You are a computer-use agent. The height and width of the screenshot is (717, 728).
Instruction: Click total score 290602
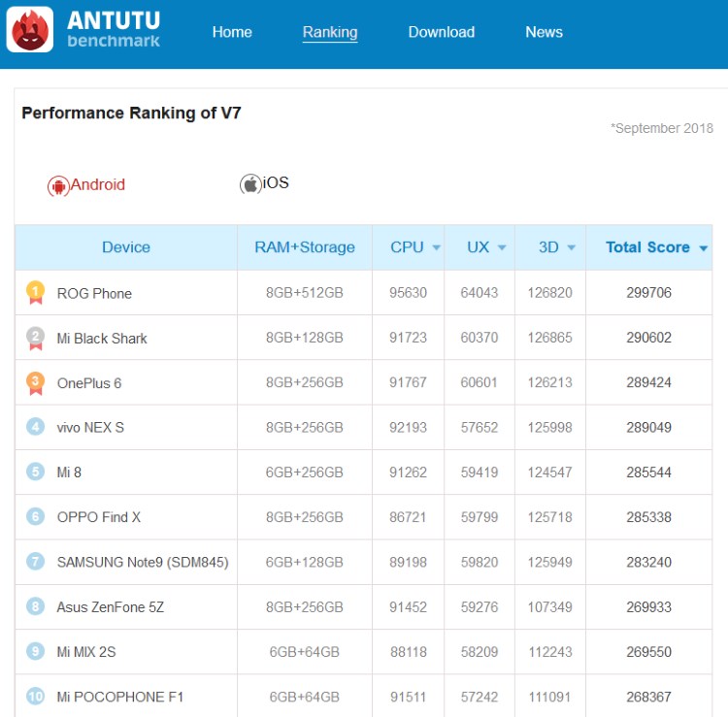648,338
